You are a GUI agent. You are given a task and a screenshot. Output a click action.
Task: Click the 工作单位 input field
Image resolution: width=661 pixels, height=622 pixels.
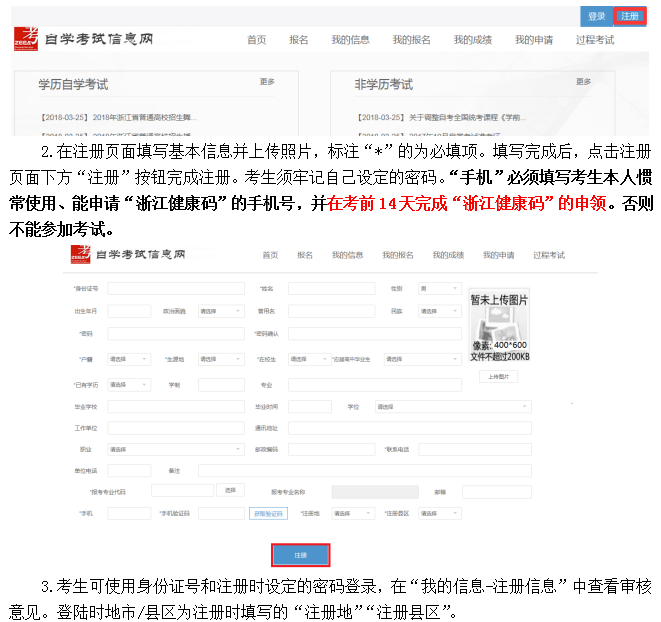(176, 428)
